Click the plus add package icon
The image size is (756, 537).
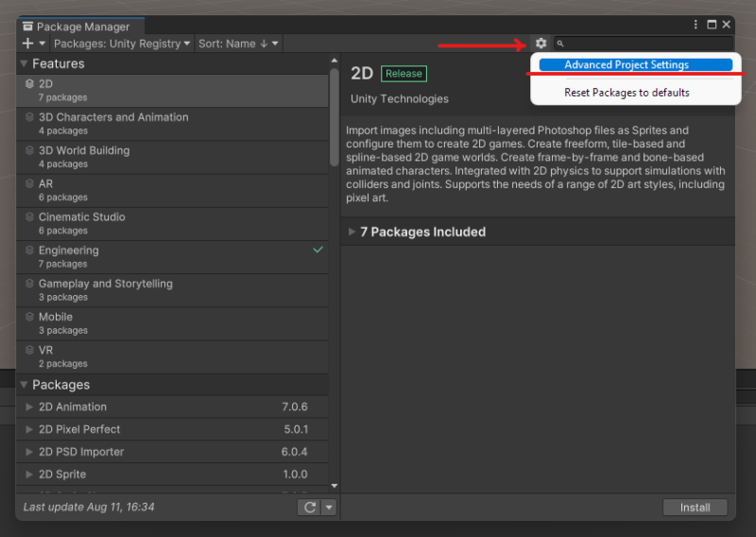(27, 43)
